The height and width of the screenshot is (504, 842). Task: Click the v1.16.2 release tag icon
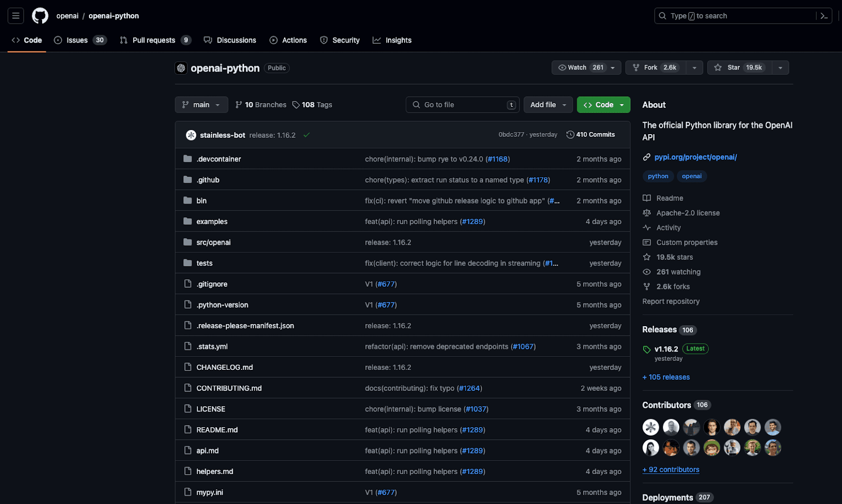point(647,349)
